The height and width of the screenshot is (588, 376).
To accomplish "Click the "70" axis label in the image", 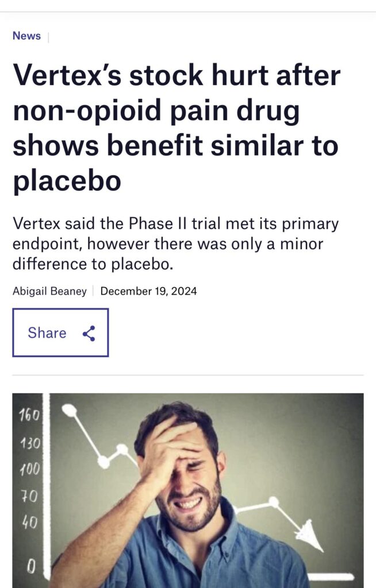I will click(x=29, y=496).
